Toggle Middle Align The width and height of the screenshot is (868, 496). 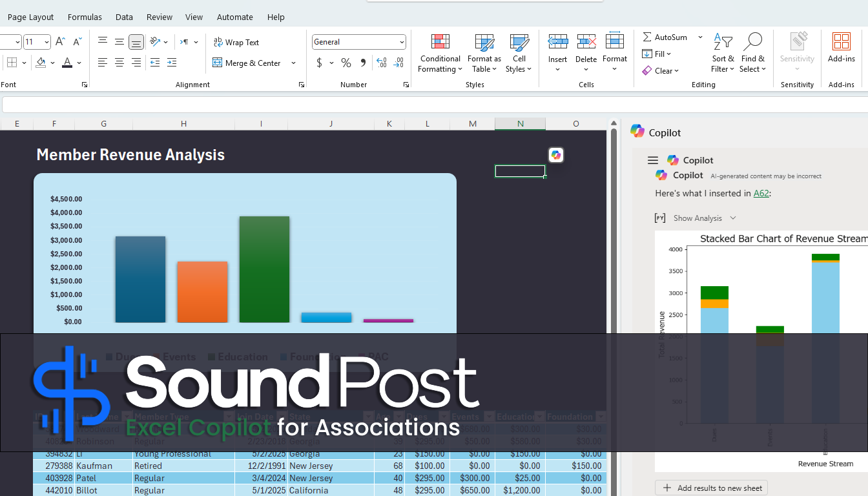coord(119,42)
